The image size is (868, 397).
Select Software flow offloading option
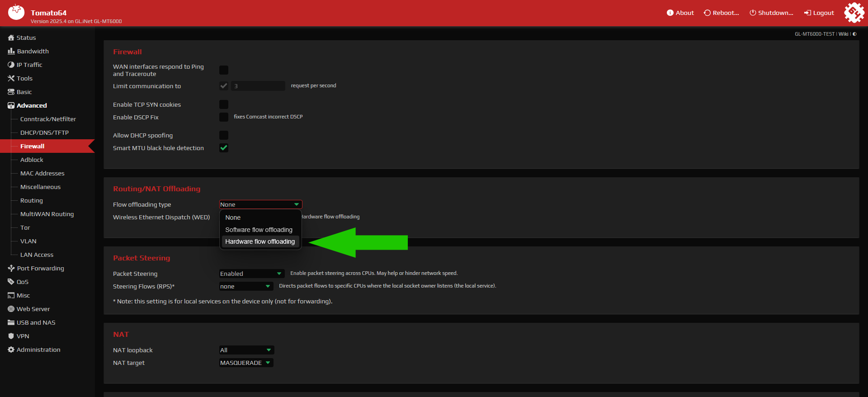click(260, 230)
